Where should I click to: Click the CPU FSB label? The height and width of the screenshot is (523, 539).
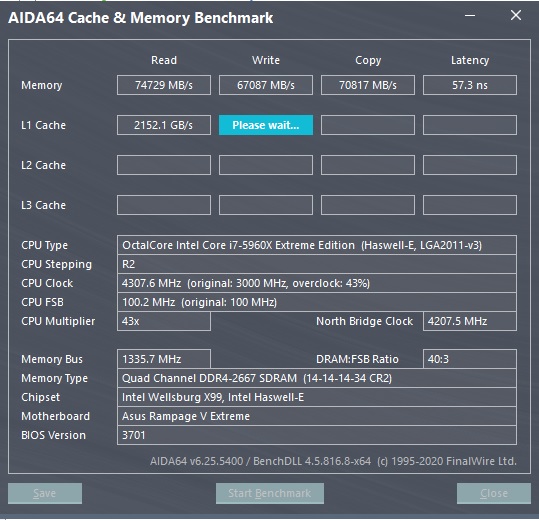42,302
